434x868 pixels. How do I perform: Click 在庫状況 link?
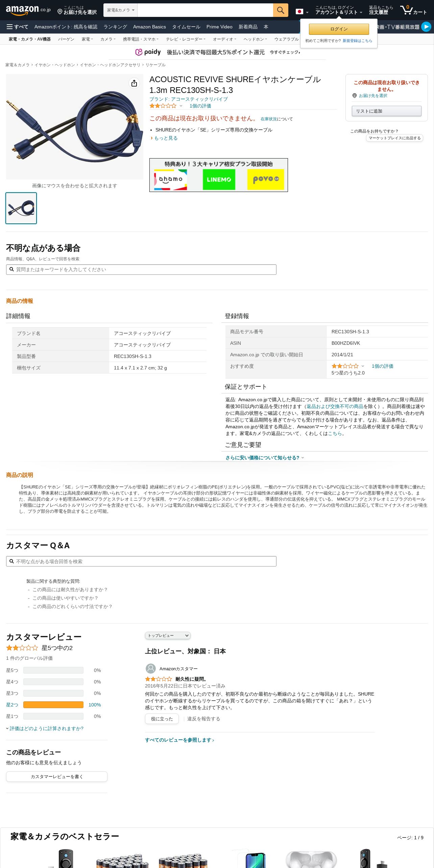point(269,119)
